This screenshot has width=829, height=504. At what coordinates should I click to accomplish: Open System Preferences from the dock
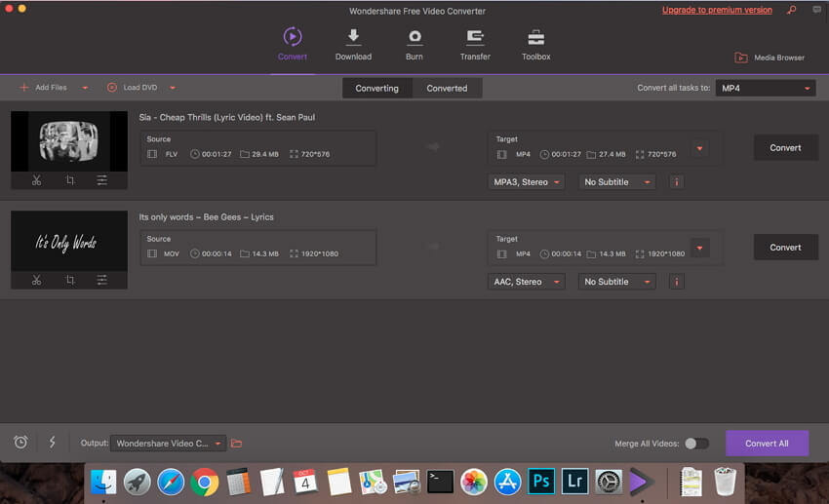[x=609, y=482]
